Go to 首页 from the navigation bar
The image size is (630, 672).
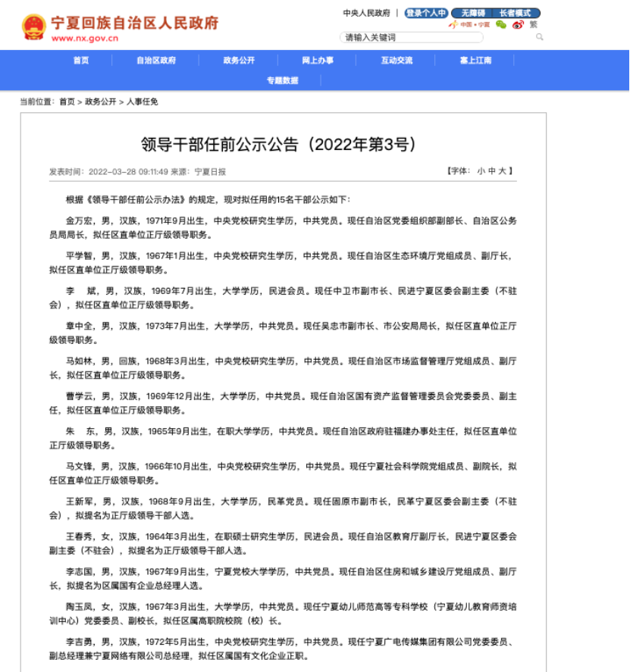[x=81, y=60]
